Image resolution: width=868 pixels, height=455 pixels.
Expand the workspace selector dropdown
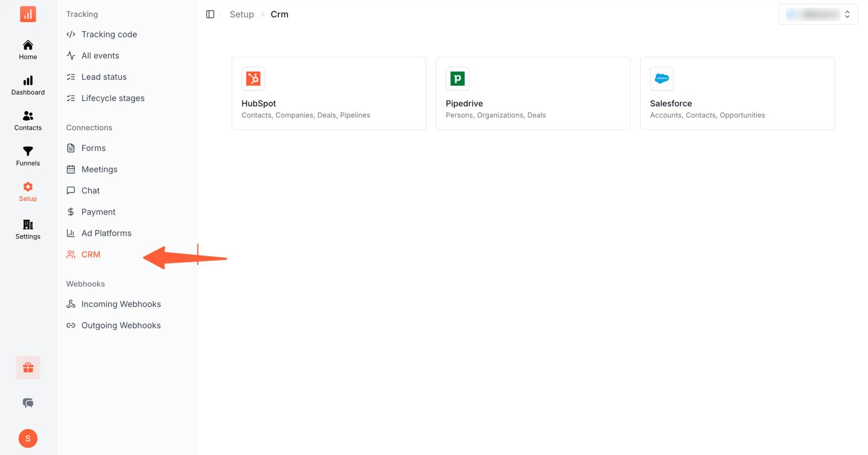coord(818,15)
